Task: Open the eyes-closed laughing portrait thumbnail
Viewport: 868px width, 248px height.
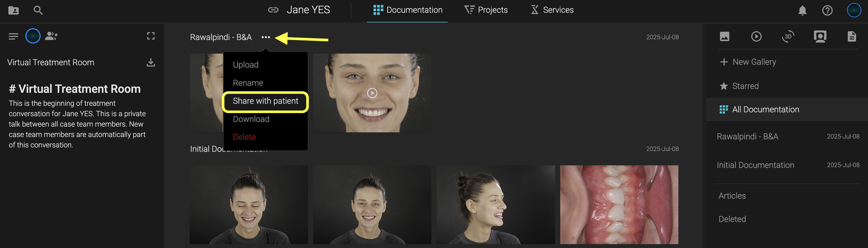Action: pyautogui.click(x=249, y=205)
